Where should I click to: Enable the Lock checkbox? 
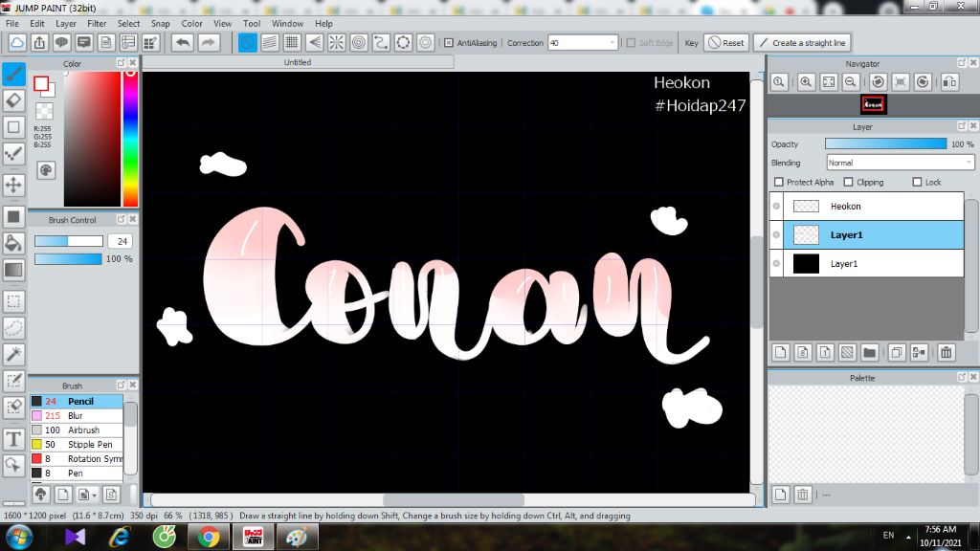[x=917, y=182]
